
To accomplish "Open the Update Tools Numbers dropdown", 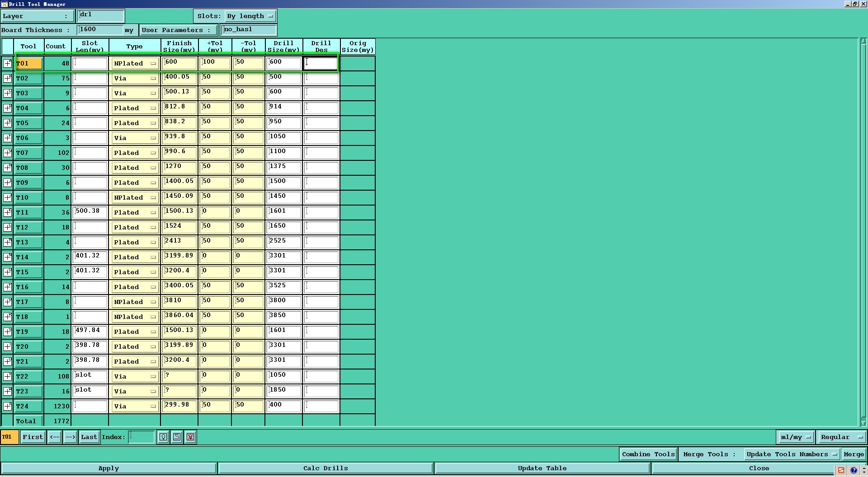I will pyautogui.click(x=792, y=454).
